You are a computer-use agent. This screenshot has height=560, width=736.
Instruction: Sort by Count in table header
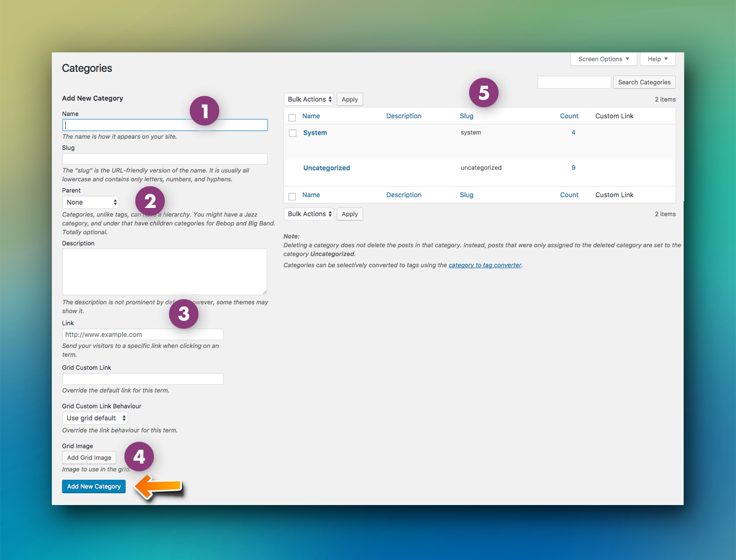[569, 116]
